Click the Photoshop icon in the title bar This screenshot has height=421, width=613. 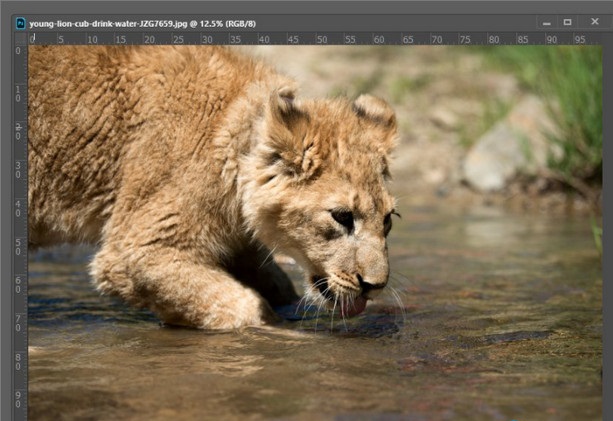click(x=19, y=22)
